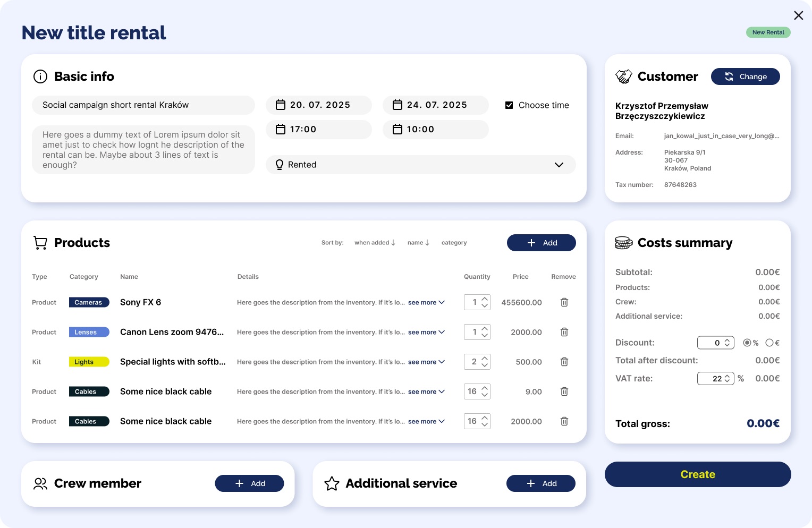Click the Piekarska 9/1 address text
The image size is (812, 528).
(685, 152)
